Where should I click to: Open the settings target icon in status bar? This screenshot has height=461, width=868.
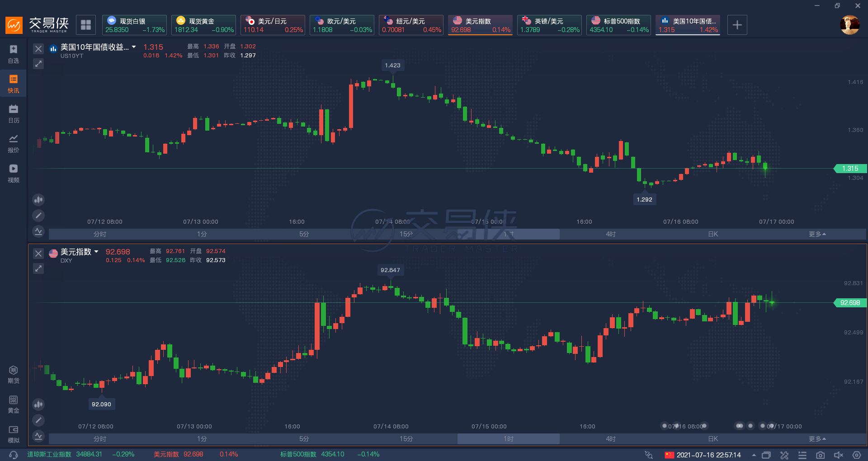pos(857,455)
